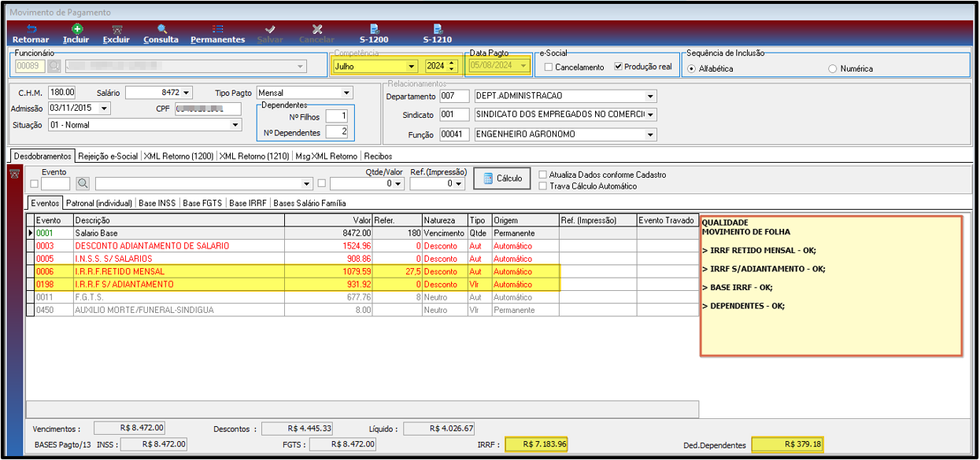Switch to the Recibos tab
The width and height of the screenshot is (980, 460).
[x=378, y=156]
